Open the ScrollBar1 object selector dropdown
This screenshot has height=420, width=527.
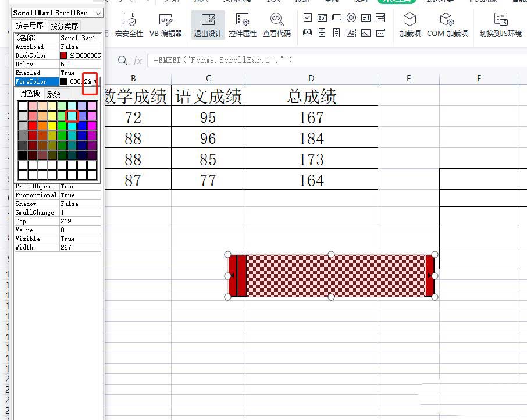point(98,13)
